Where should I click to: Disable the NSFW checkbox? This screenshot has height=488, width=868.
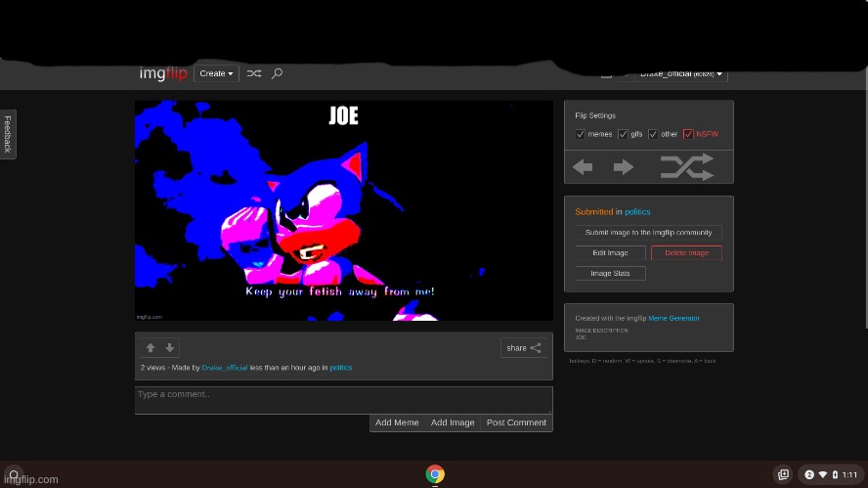tap(688, 134)
